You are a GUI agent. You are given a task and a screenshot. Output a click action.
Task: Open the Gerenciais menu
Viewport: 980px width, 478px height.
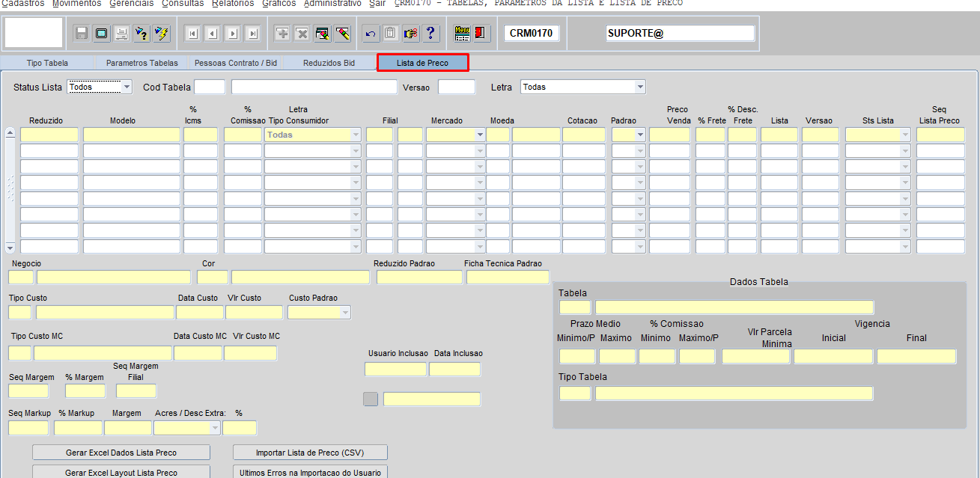(x=132, y=4)
